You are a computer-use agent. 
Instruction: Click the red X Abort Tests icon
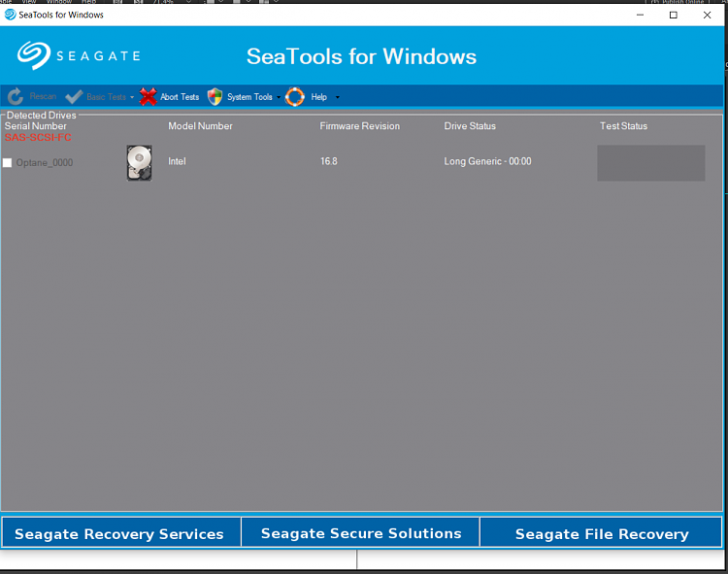pos(148,97)
